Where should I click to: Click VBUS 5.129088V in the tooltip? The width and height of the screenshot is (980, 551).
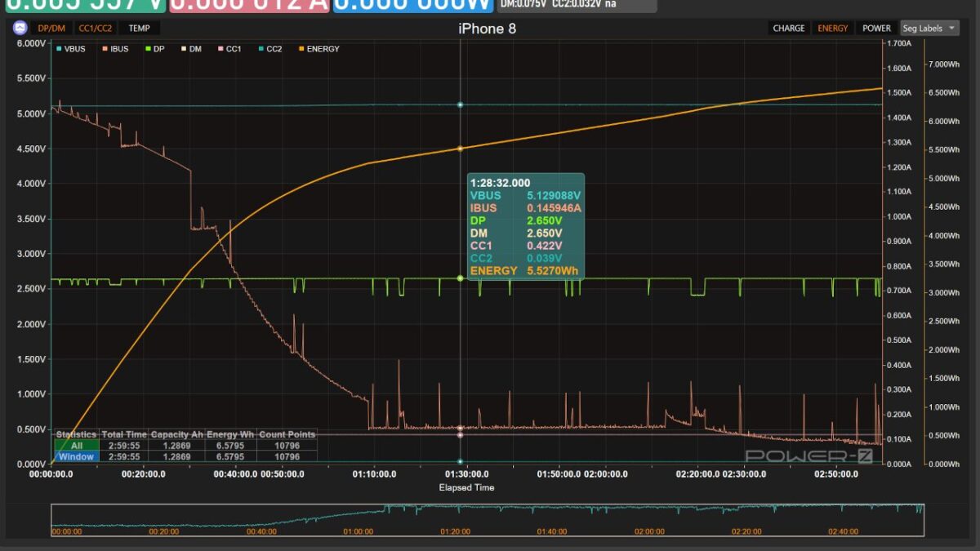(526, 195)
